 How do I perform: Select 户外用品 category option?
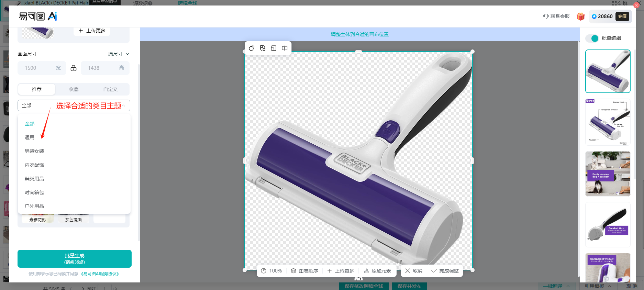34,206
